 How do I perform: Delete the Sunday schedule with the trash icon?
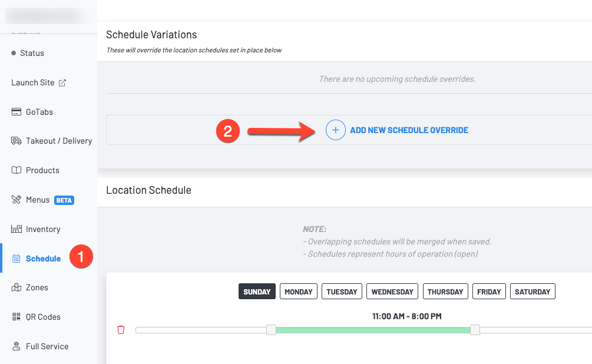pos(121,330)
